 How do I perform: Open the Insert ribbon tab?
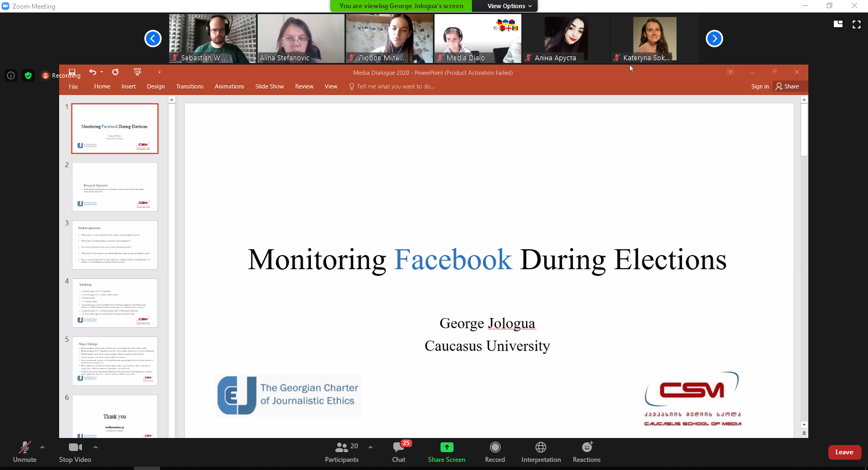pyautogui.click(x=129, y=86)
